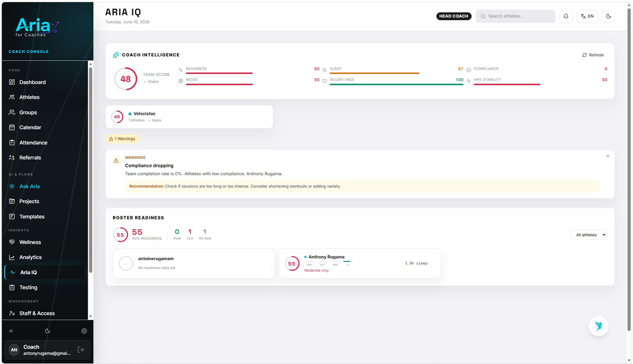Screen dimensions: 633x364
Task: Click the Projects icon in sidebar
Action: point(12,201)
